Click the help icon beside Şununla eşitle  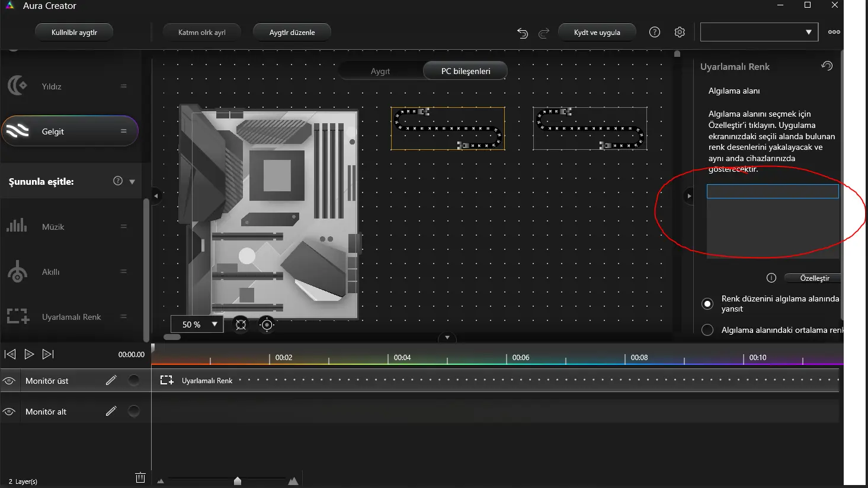click(x=118, y=181)
